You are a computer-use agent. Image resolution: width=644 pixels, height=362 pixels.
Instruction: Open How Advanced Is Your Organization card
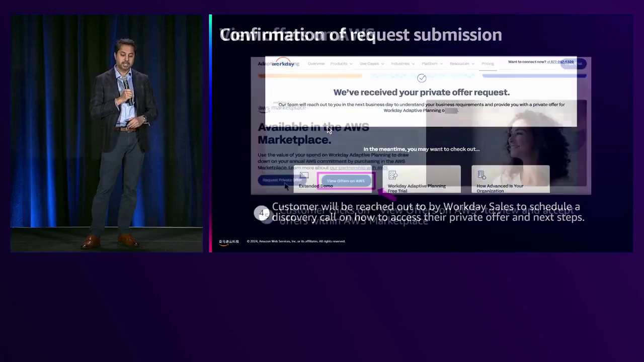pos(511,179)
